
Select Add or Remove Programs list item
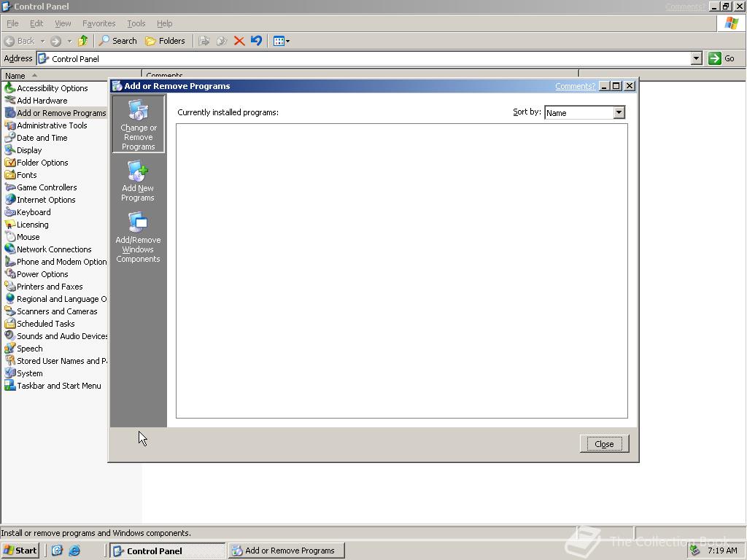55,113
